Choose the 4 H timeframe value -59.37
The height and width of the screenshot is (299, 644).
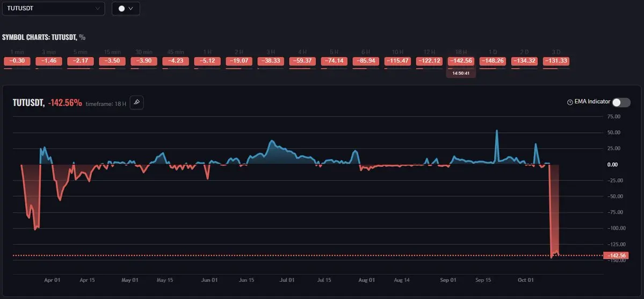coord(302,61)
